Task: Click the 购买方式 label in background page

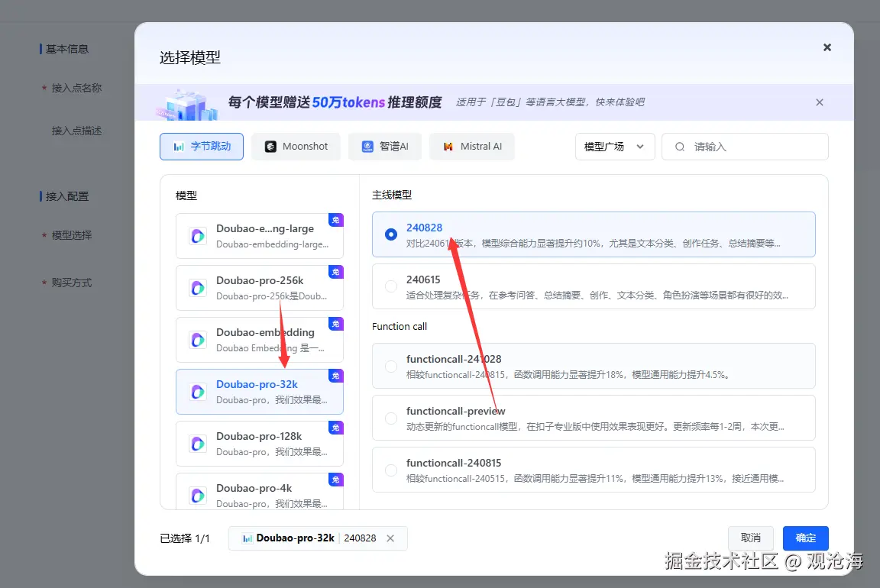Action: (71, 283)
